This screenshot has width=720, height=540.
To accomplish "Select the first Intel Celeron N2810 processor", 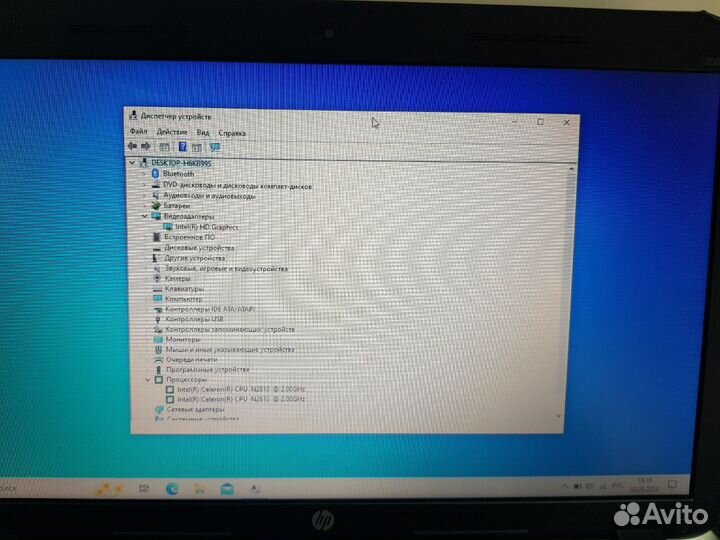I will (x=236, y=389).
